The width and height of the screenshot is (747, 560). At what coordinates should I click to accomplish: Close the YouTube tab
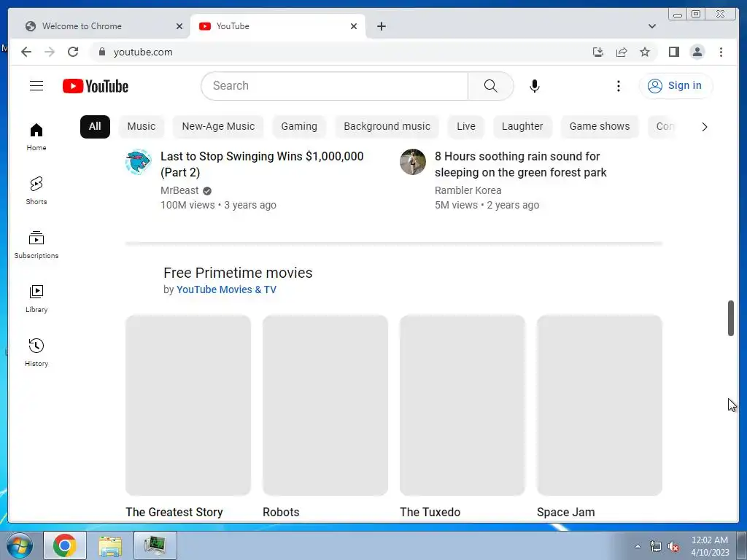[x=354, y=26]
